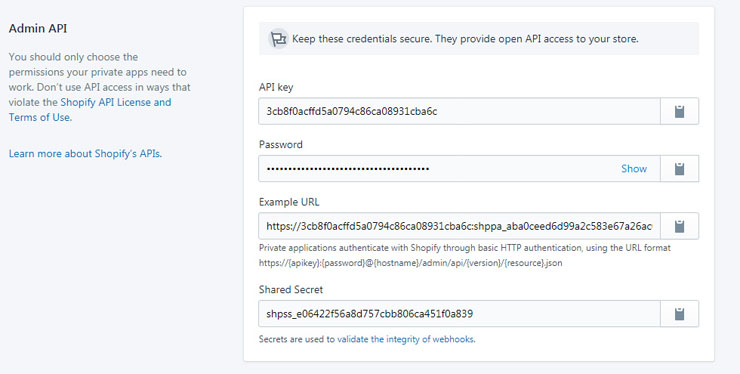Click the 'Keep these credentials secure' notice

(479, 39)
